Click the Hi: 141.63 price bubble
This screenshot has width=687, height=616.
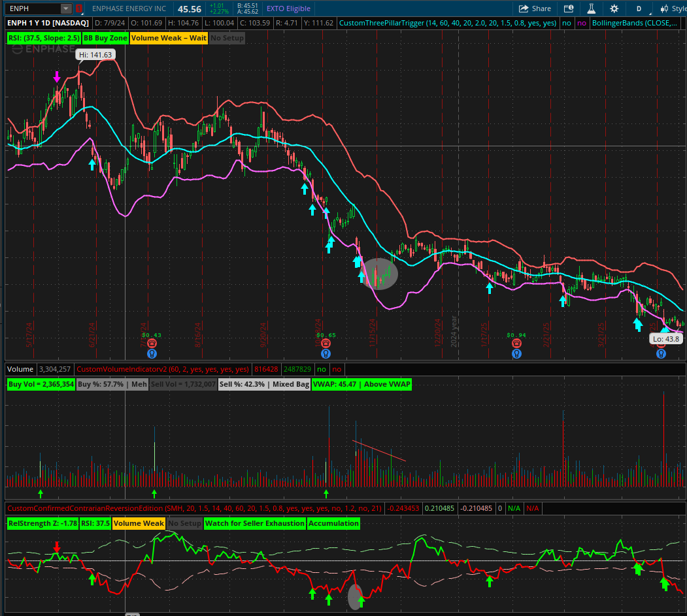click(95, 55)
